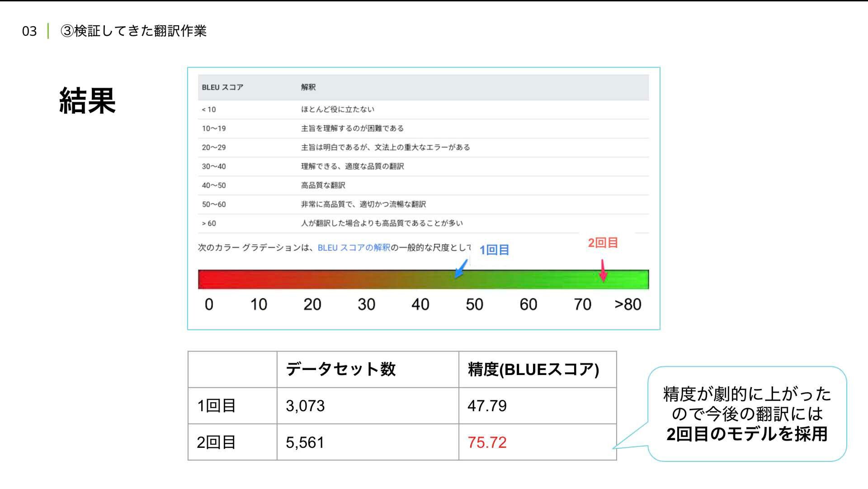Image resolution: width=868 pixels, height=489 pixels.
Task: Click the slide title ③検証してきた翻訳作業
Action: click(x=133, y=31)
